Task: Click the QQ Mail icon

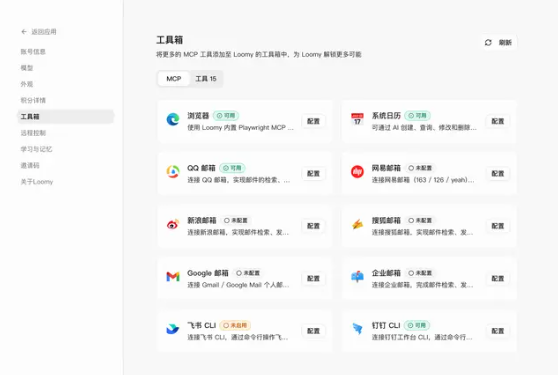Action: [173, 172]
